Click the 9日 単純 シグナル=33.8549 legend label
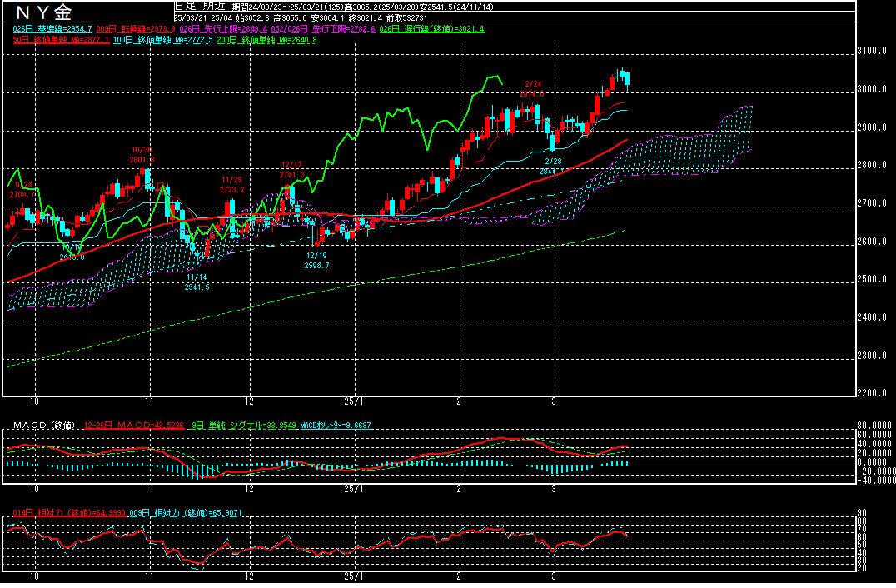Image resolution: width=896 pixels, height=588 pixels. [x=244, y=426]
